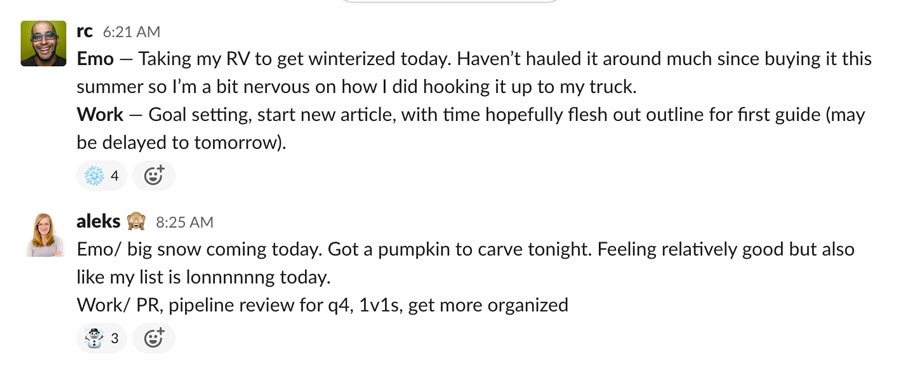Click the aleks username
Image resolution: width=900 pixels, height=367 pixels.
tap(98, 222)
